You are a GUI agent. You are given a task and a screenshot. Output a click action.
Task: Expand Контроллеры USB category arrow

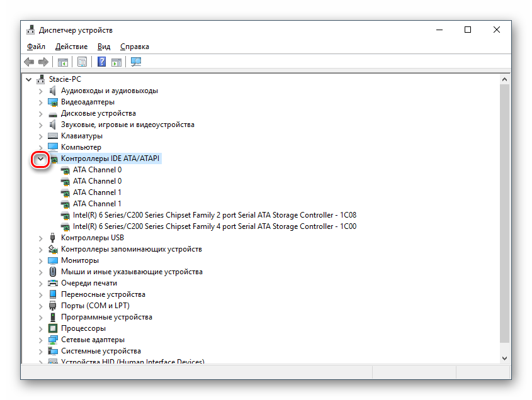coord(41,238)
